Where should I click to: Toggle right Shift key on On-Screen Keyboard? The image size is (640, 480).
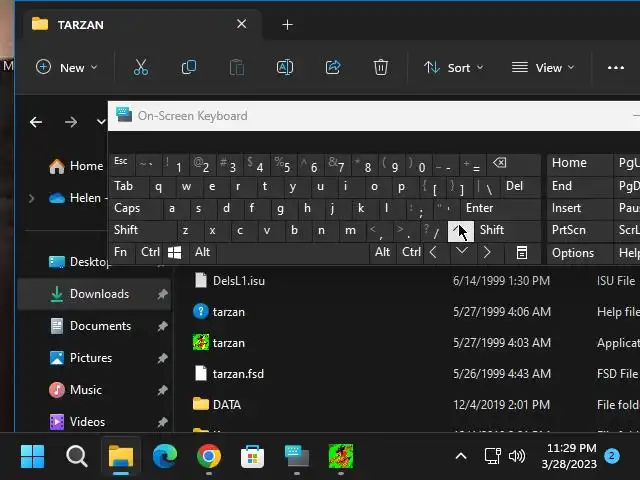508,231
